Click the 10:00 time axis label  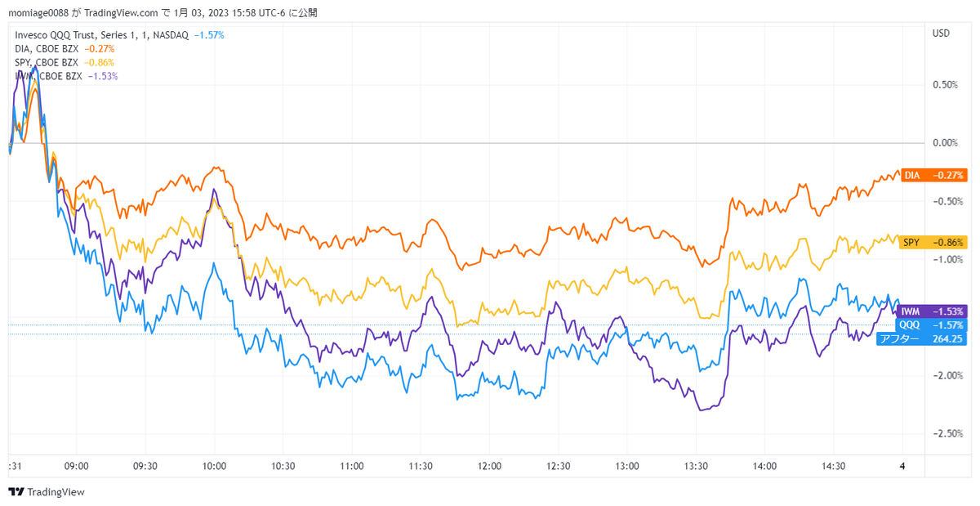214,466
